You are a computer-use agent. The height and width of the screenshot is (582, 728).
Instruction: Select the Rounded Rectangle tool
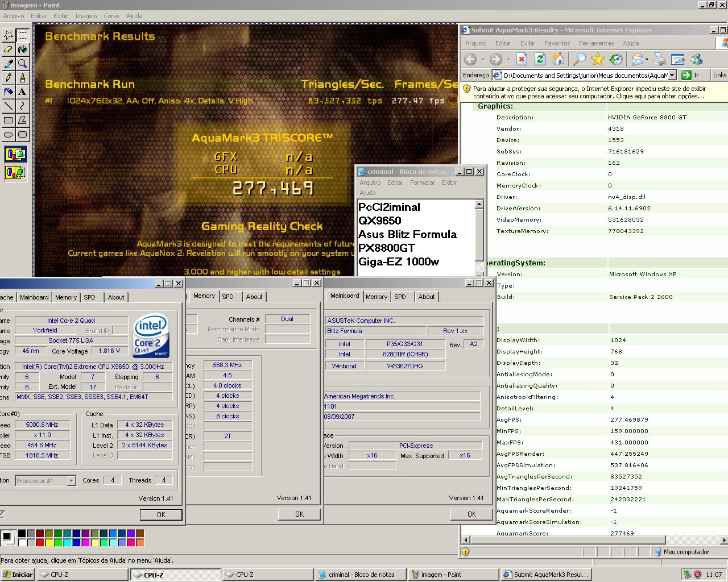point(23,135)
